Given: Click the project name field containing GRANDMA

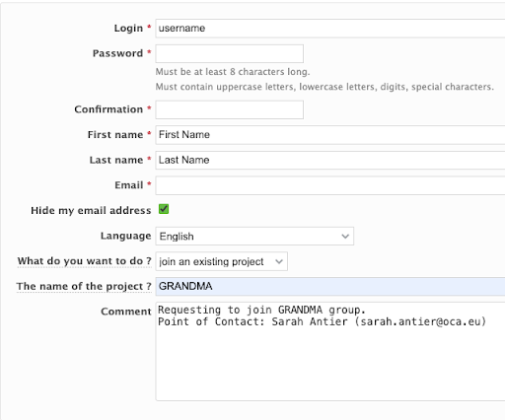Looking at the screenshot, I should [x=330, y=286].
